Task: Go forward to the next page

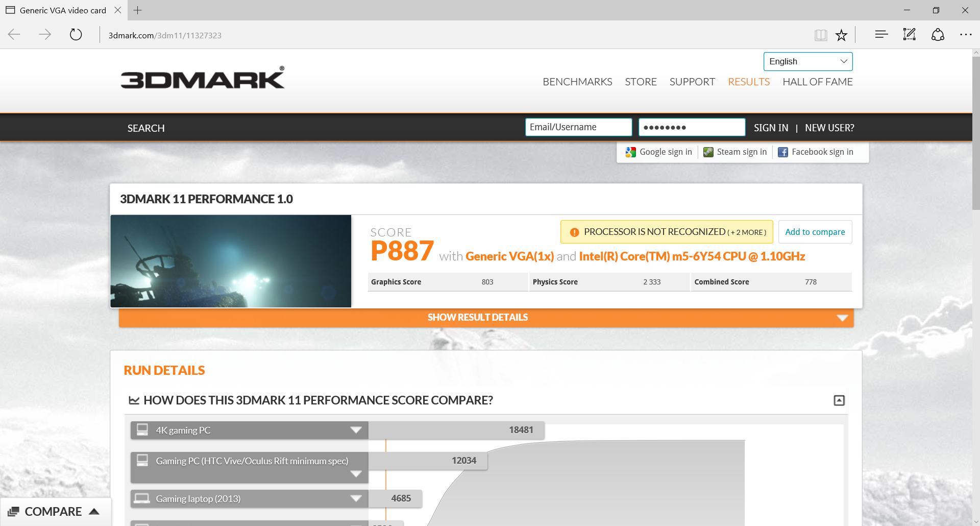Action: (45, 35)
